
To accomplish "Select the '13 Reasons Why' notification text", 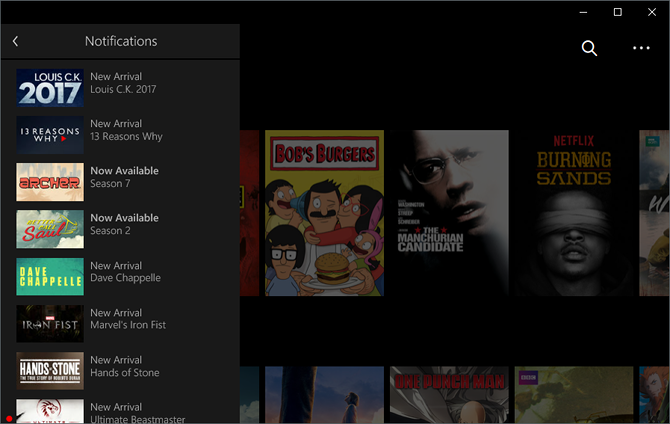I will 126,136.
